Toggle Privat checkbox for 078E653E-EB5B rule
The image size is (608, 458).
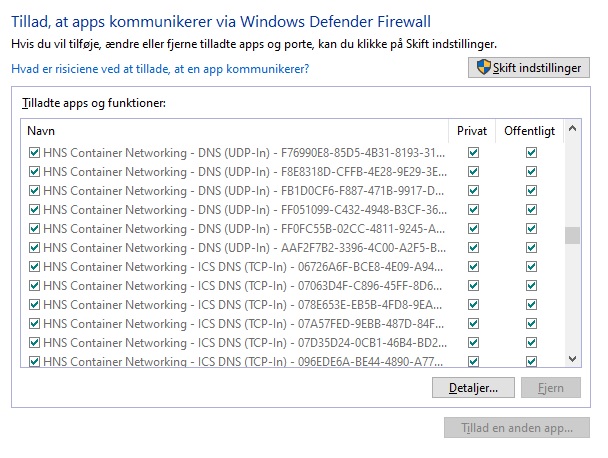(x=473, y=304)
